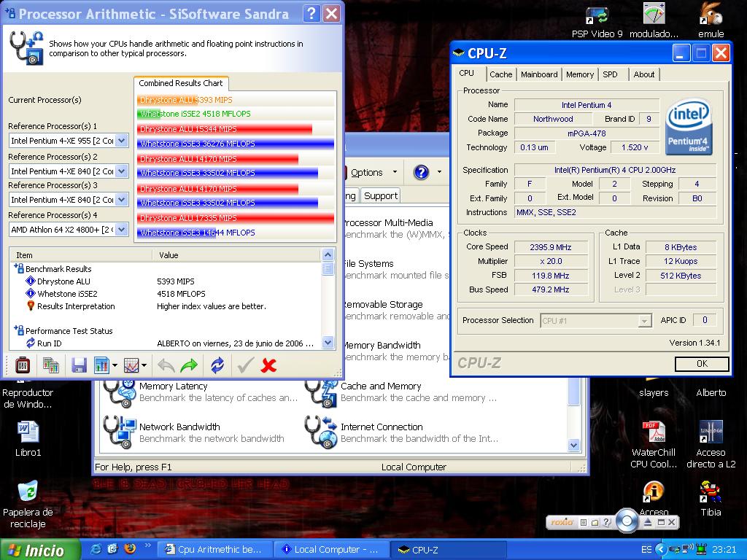Open the options icon at toolbar's left end
The image size is (747, 560).
point(22,365)
